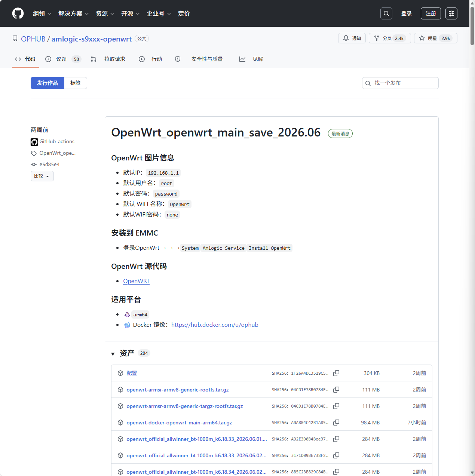Open the 行动 tab
Screen dimensions: 475x476
(x=150, y=59)
